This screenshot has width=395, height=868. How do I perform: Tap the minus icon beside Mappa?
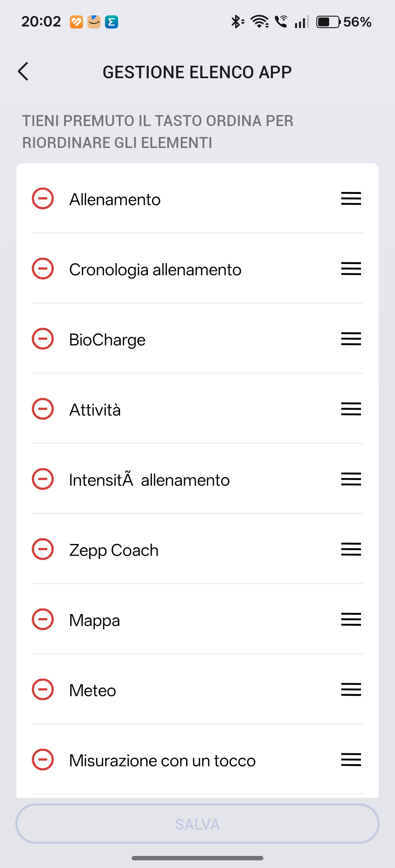point(43,620)
